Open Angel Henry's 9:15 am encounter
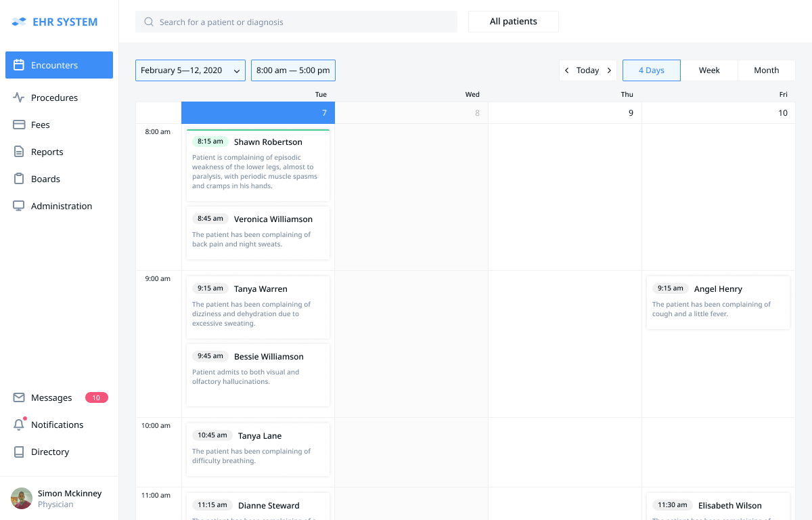 [x=718, y=303]
